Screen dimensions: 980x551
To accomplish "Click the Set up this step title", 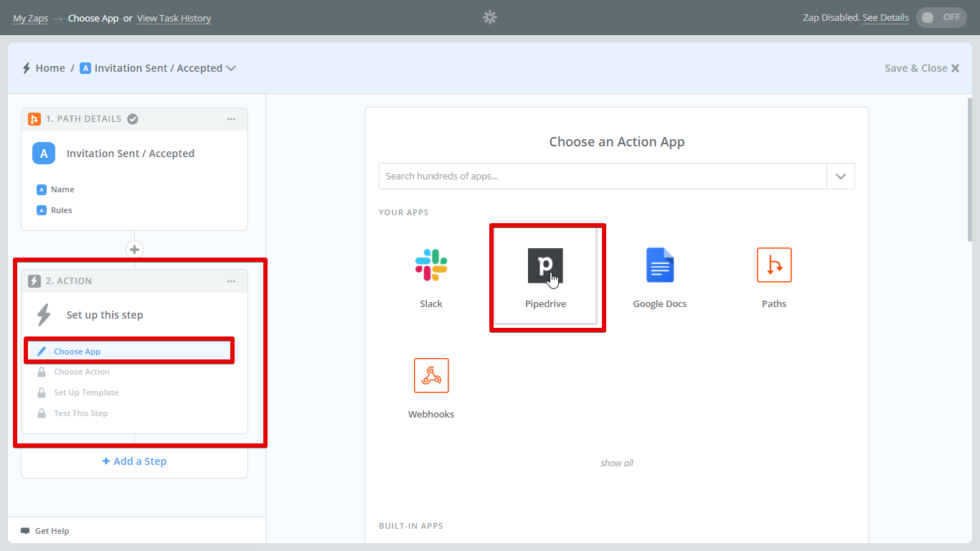I will (105, 315).
